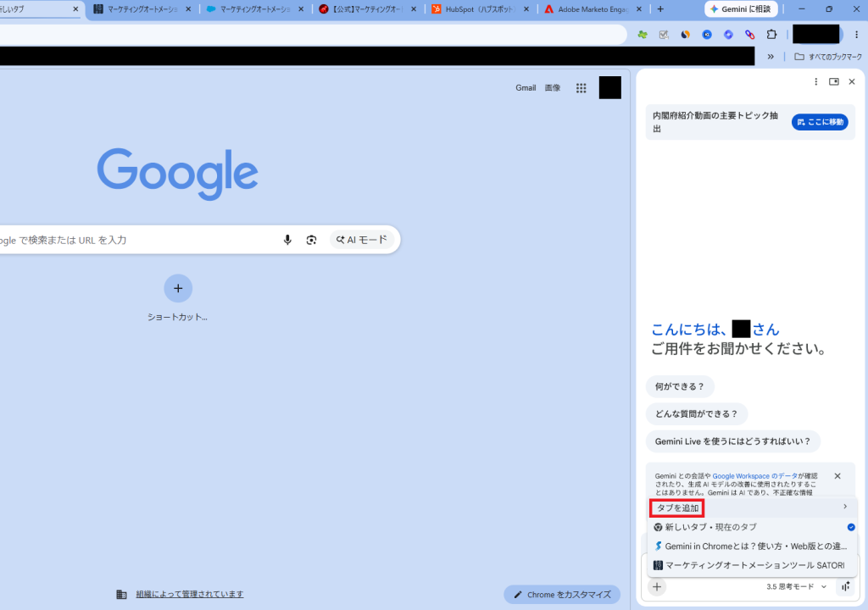
Task: Select the どんな質問ができる？ suggestion chip
Action: (x=697, y=414)
